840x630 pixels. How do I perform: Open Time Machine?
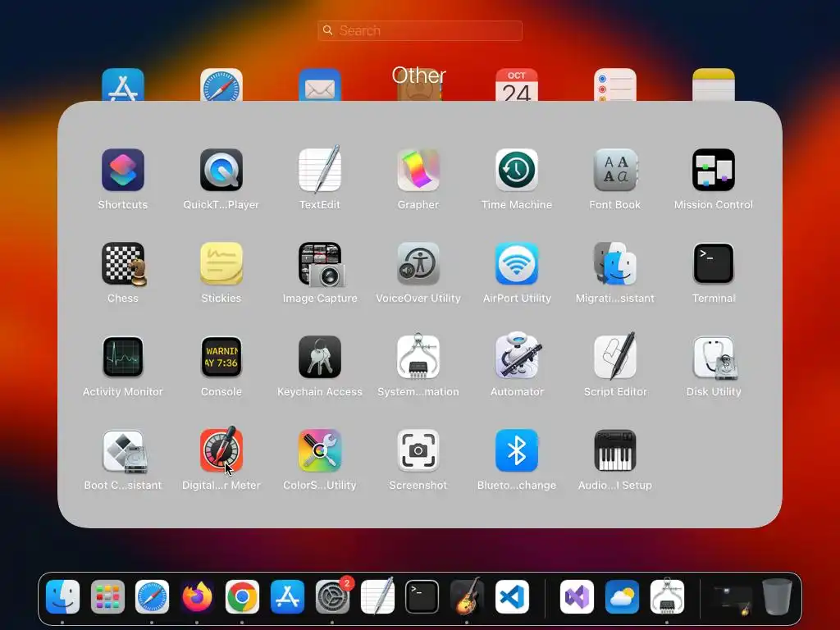point(517,171)
